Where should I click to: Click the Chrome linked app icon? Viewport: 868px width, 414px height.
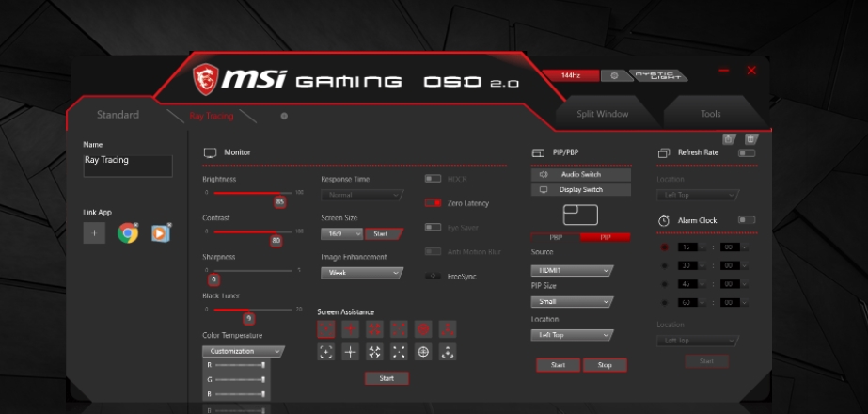128,233
